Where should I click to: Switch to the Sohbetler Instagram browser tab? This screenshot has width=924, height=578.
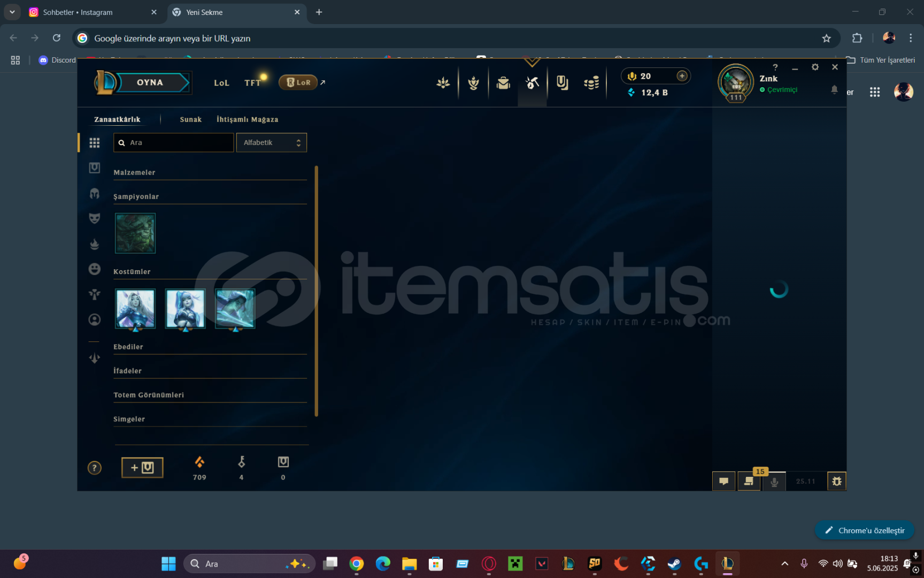[x=94, y=12]
